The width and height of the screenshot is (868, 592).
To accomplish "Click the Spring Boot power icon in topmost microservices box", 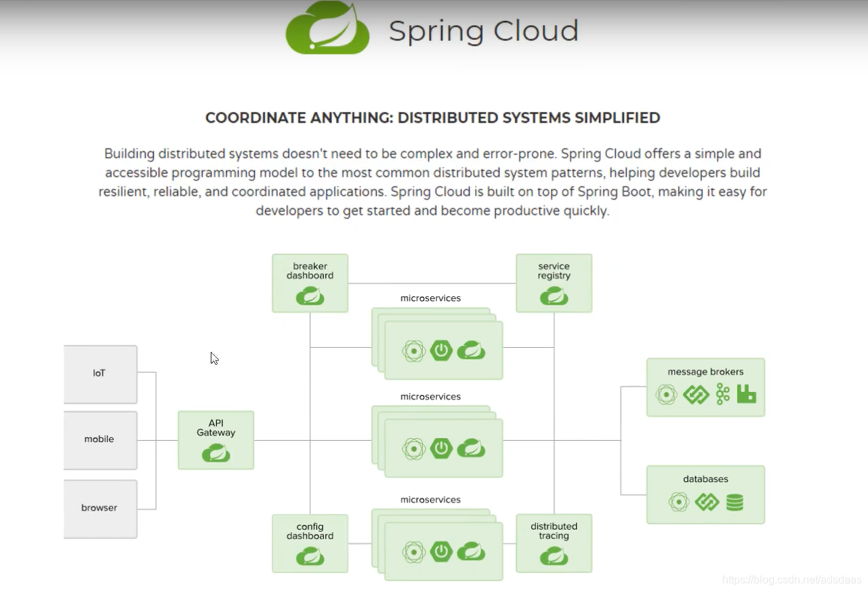I will pyautogui.click(x=441, y=351).
